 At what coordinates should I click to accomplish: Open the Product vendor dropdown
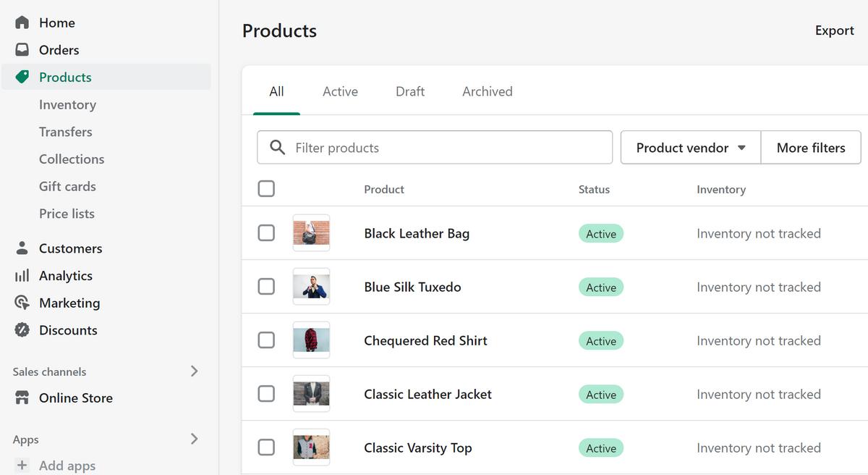coord(689,147)
